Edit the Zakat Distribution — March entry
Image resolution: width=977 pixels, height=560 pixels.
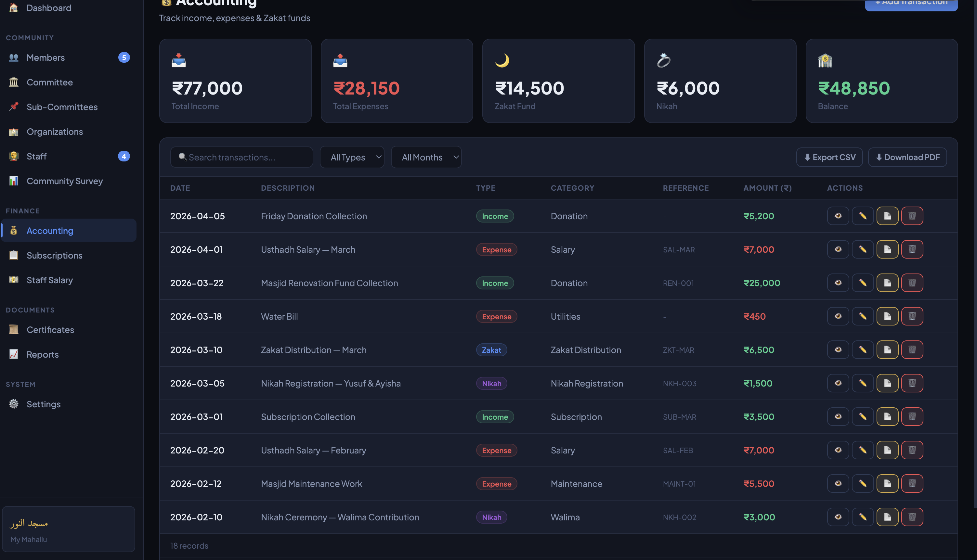click(862, 350)
